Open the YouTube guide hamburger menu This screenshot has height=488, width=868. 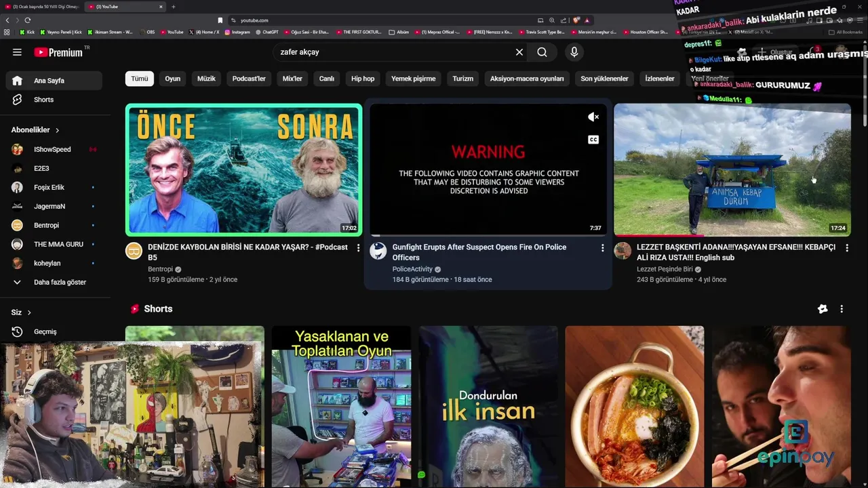coord(17,52)
